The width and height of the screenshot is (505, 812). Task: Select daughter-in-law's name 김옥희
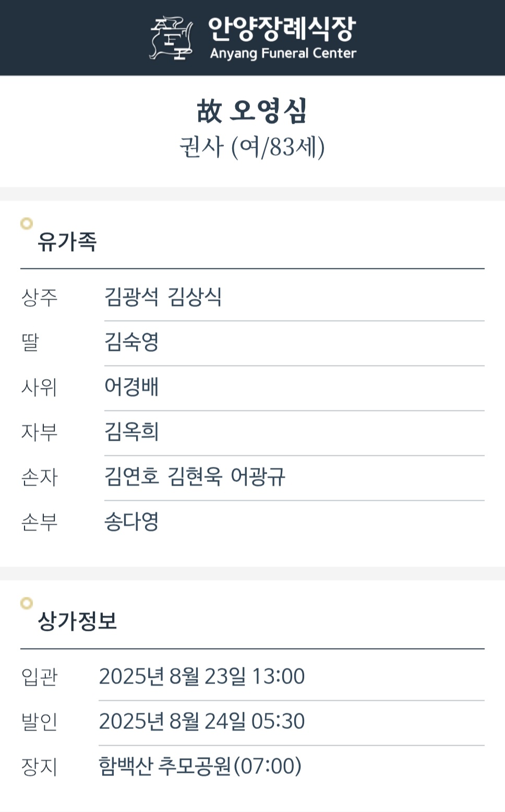[x=131, y=432]
